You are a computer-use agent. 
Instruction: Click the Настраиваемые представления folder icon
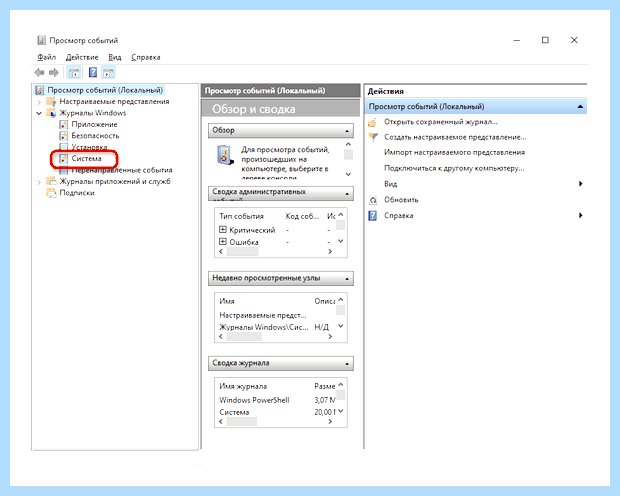point(51,102)
